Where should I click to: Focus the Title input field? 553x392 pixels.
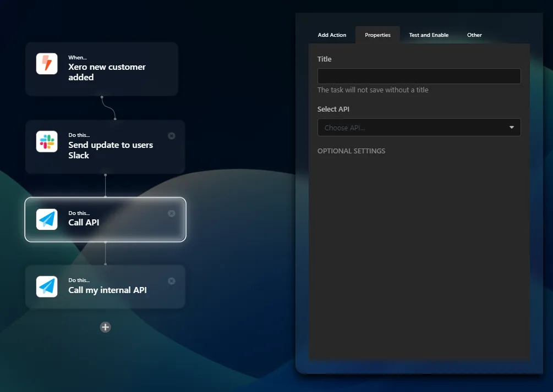[x=419, y=76]
